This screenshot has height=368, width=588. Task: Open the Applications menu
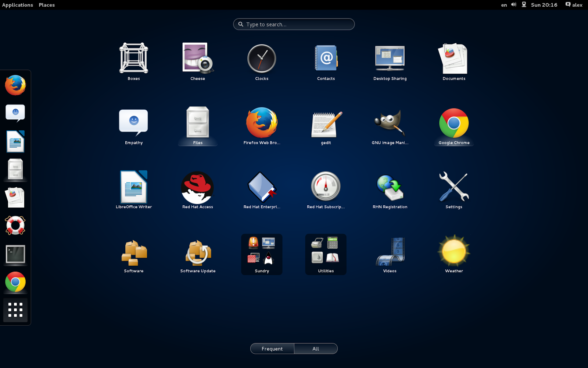tap(17, 5)
